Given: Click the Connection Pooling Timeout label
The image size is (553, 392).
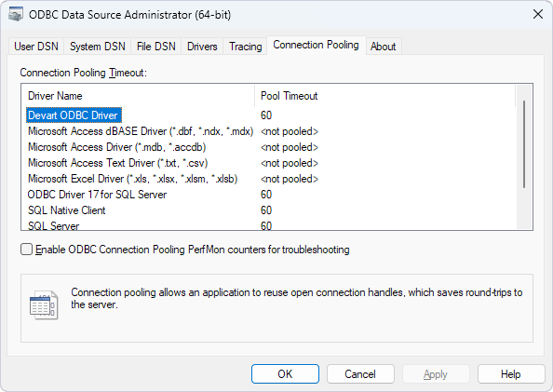Looking at the screenshot, I should (83, 73).
